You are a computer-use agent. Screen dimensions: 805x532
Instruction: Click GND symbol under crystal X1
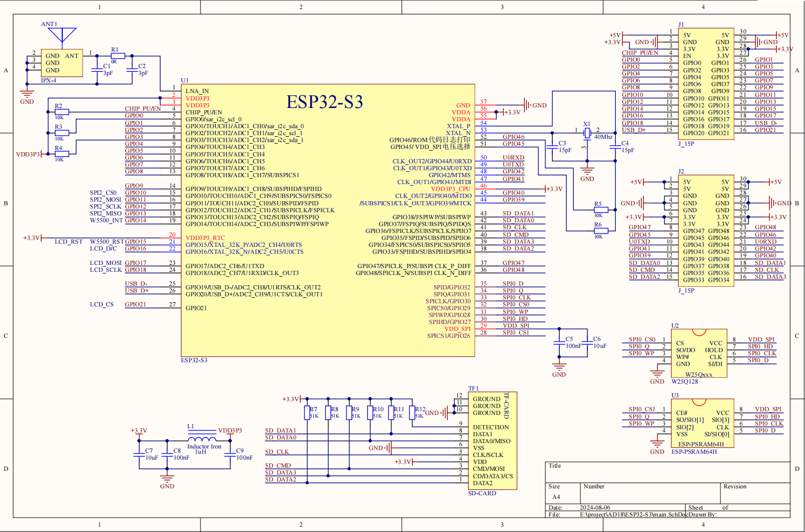(x=587, y=172)
